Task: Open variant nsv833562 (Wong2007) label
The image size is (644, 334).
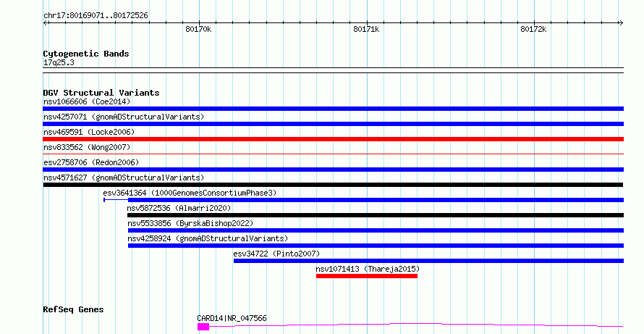Action: tap(87, 147)
